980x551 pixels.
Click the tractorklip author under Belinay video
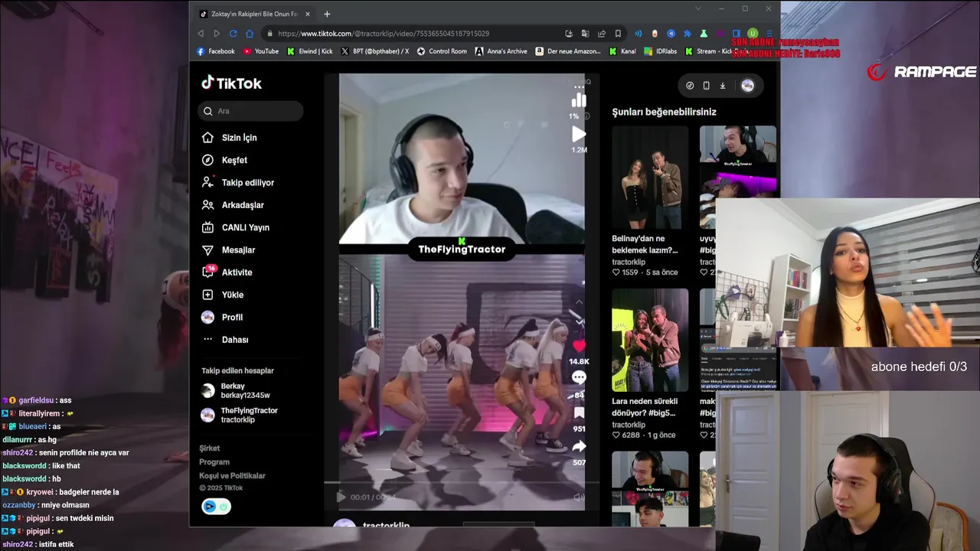point(629,262)
